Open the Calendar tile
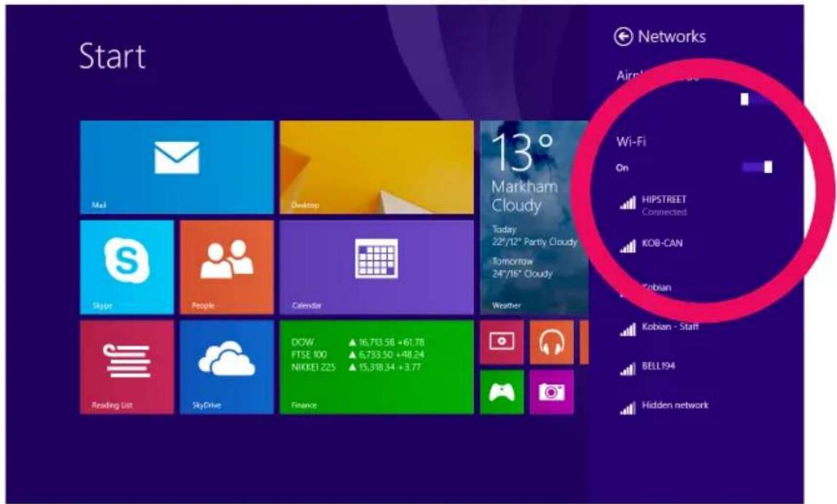This screenshot has width=837, height=504. click(377, 267)
